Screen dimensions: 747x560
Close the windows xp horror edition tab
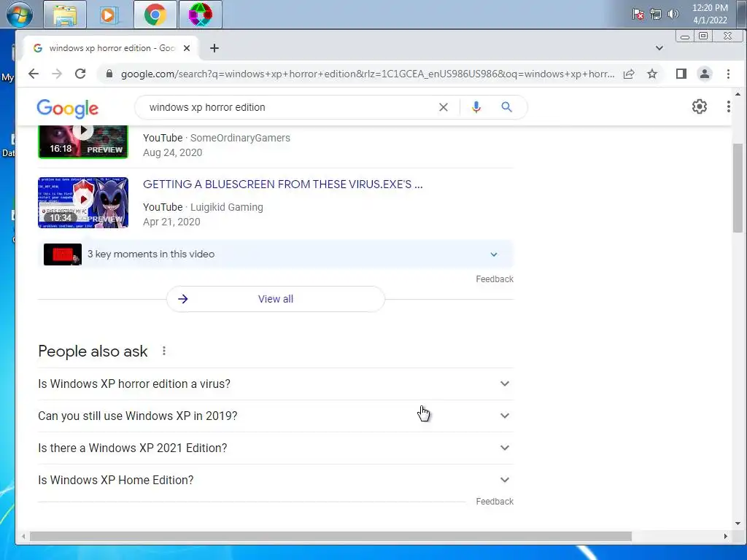[x=187, y=48]
